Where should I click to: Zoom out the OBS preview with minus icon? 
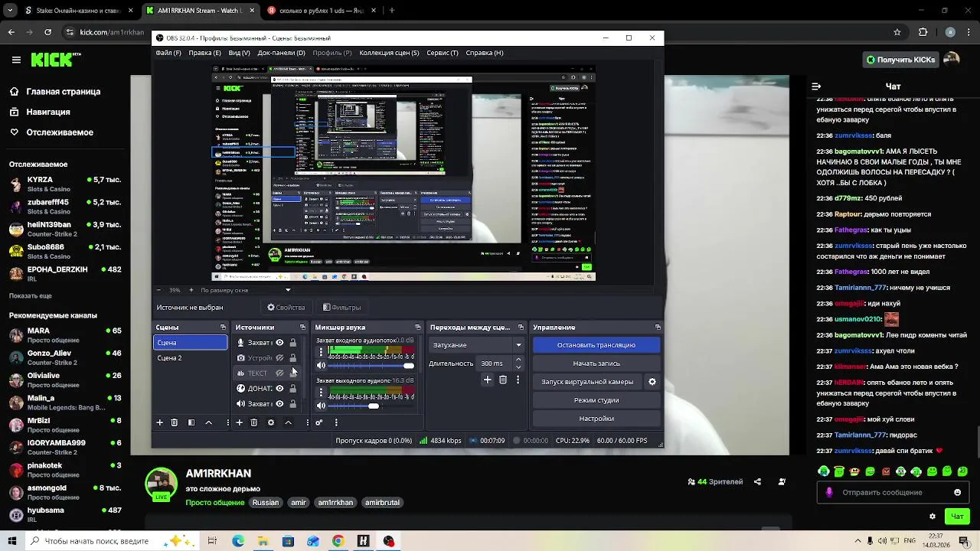pyautogui.click(x=158, y=290)
